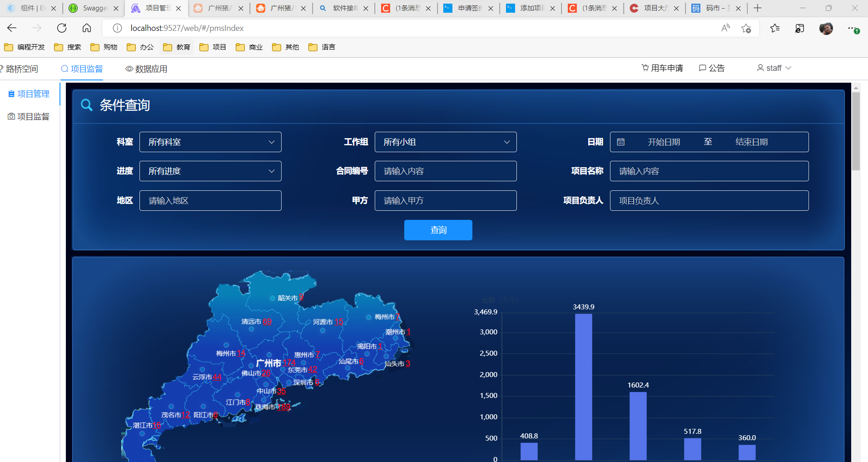
Task: Click the magnifier icon beside 条件查询
Action: [86, 105]
